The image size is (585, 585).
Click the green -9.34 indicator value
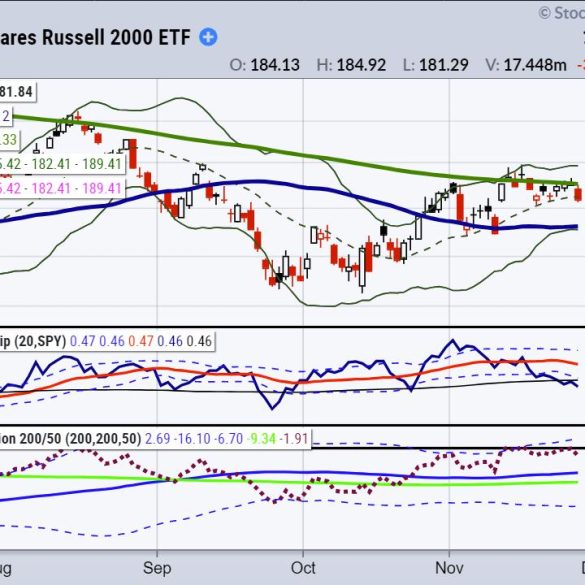pyautogui.click(x=262, y=439)
